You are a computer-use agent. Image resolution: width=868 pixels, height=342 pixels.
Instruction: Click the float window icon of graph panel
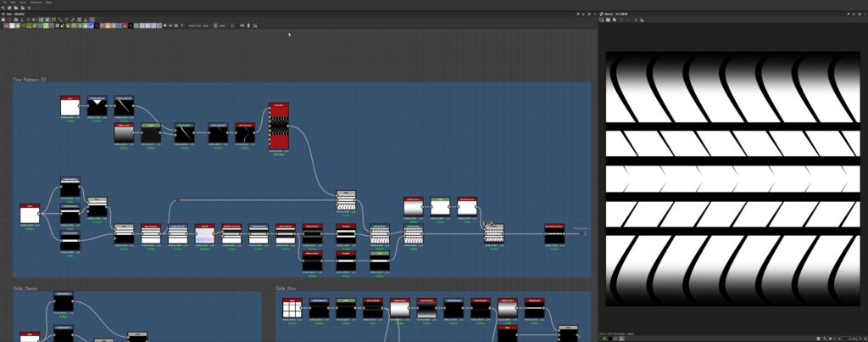(583, 14)
